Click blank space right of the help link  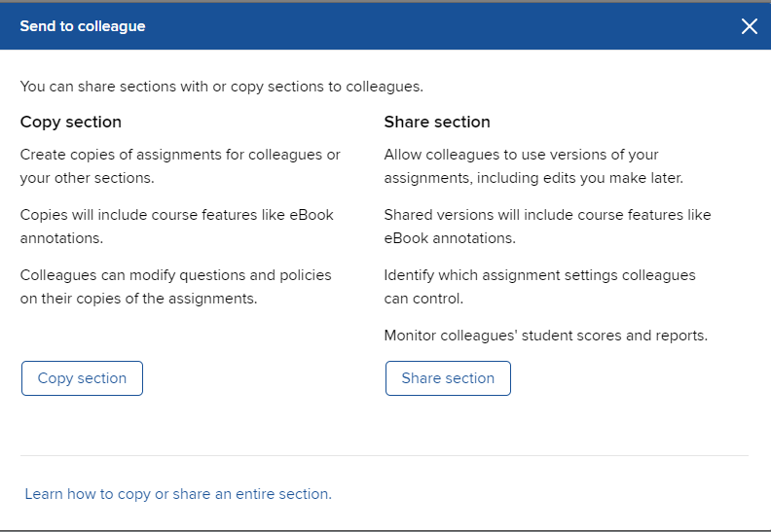545,494
